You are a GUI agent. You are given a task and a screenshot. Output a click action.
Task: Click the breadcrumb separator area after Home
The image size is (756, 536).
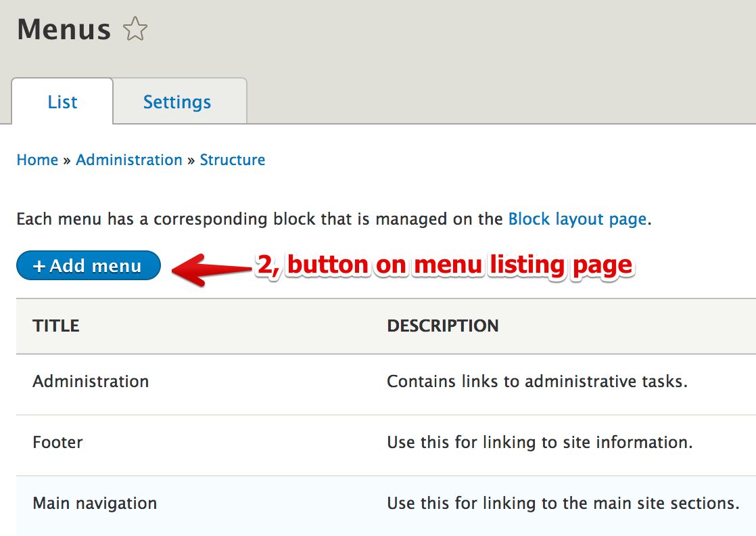point(65,160)
